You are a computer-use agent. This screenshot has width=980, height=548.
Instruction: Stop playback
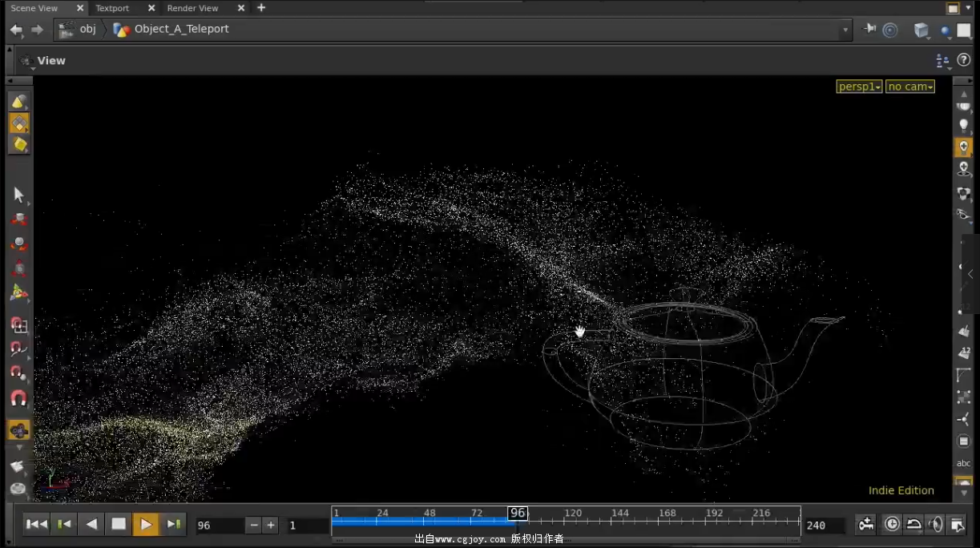[119, 524]
